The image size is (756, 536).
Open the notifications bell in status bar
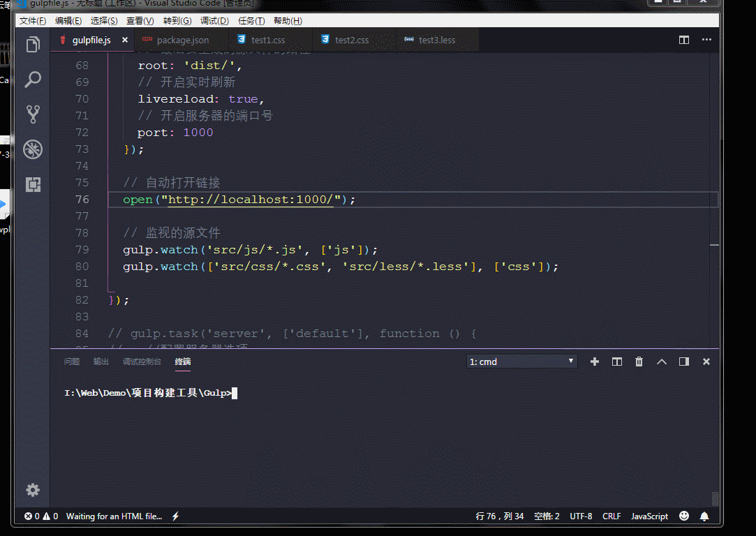coord(704,516)
